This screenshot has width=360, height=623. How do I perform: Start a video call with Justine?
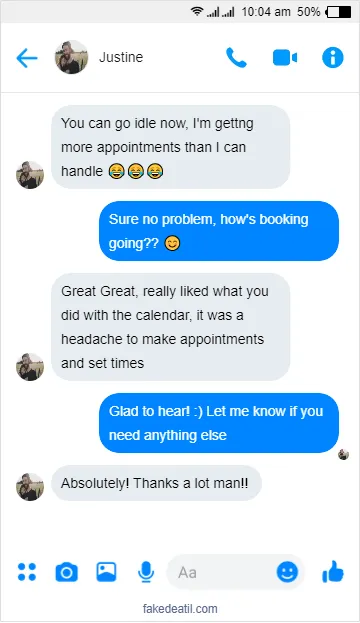click(x=285, y=58)
